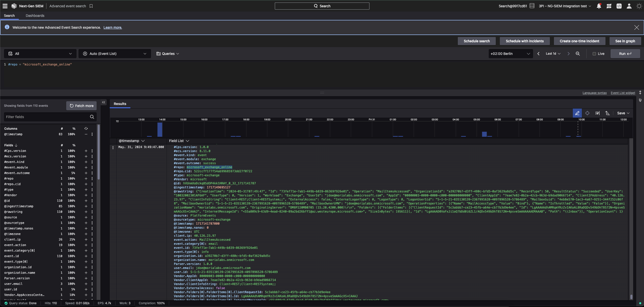Open the Learn more link

tap(112, 27)
